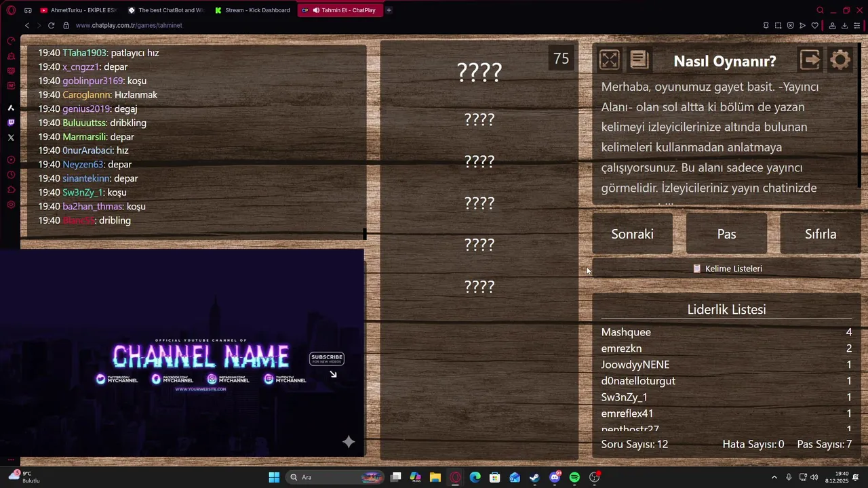868x488 pixels.
Task: Open browser downloads icon
Action: [844, 26]
